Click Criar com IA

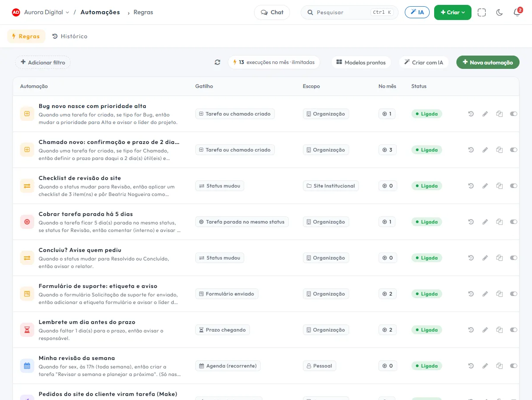click(x=424, y=62)
